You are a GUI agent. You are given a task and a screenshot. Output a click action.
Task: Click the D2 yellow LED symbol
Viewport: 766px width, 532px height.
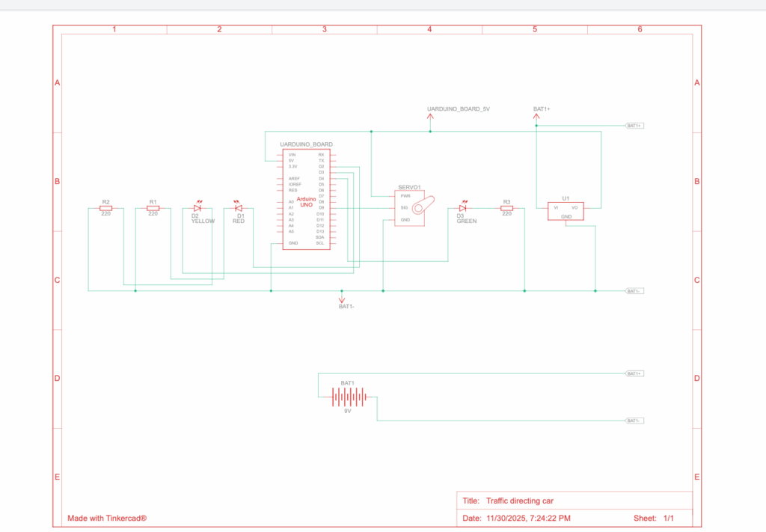(x=197, y=209)
